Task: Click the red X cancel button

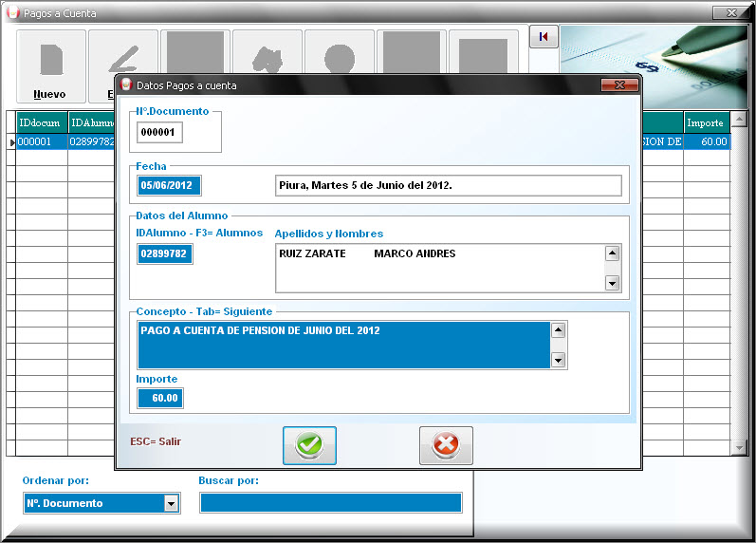Action: coord(446,445)
